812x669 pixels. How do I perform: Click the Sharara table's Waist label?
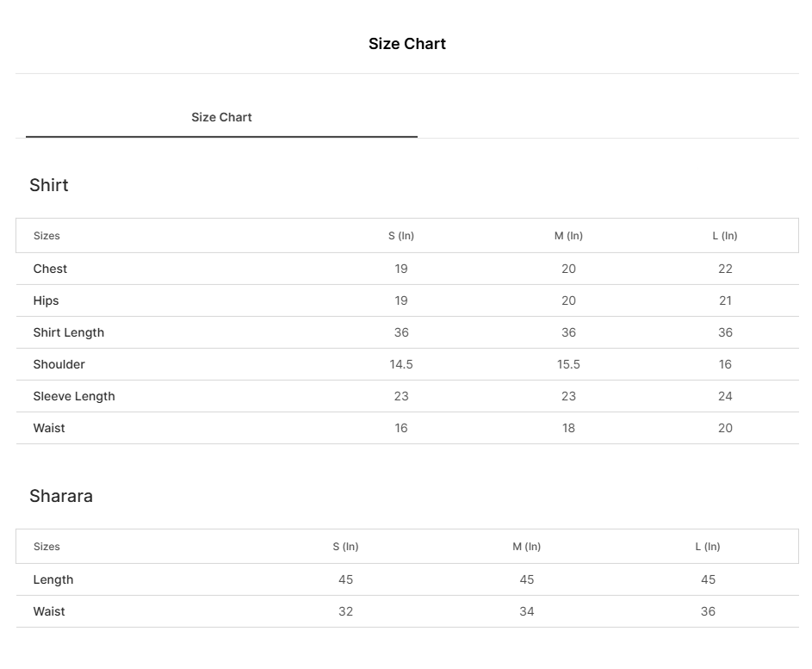pyautogui.click(x=49, y=611)
